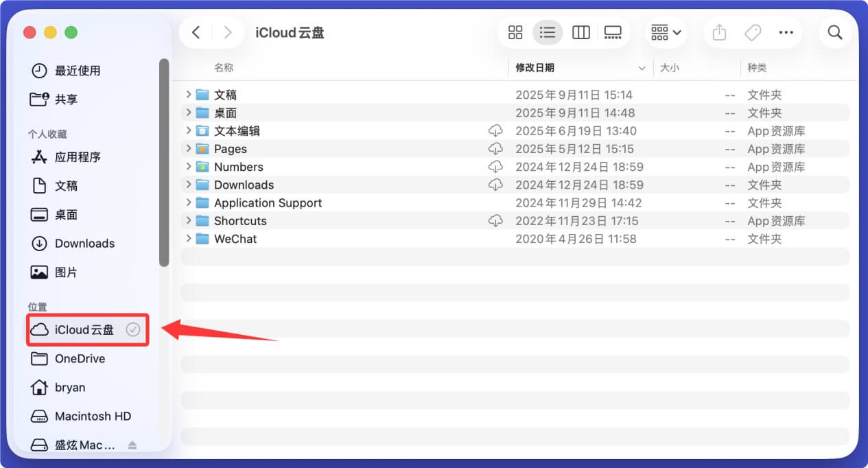Sort by 名称 column header
This screenshot has height=468, width=868.
pyautogui.click(x=224, y=68)
